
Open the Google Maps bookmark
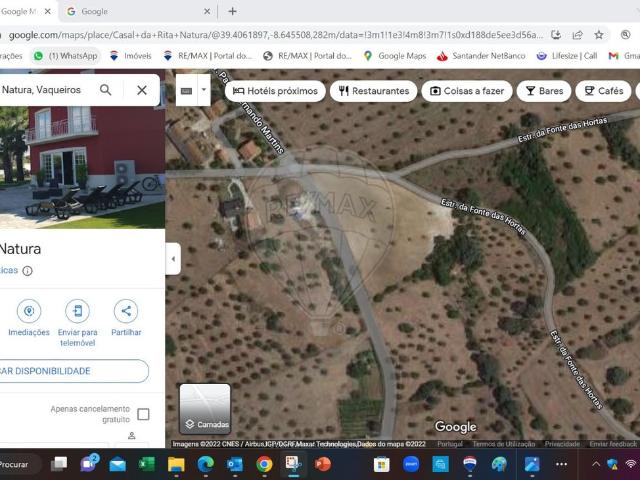(395, 56)
